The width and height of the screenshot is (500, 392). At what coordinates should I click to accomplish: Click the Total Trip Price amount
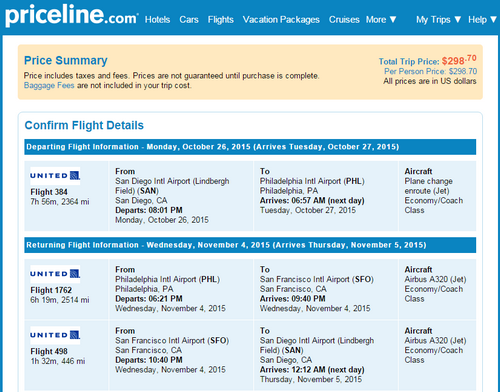[459, 60]
